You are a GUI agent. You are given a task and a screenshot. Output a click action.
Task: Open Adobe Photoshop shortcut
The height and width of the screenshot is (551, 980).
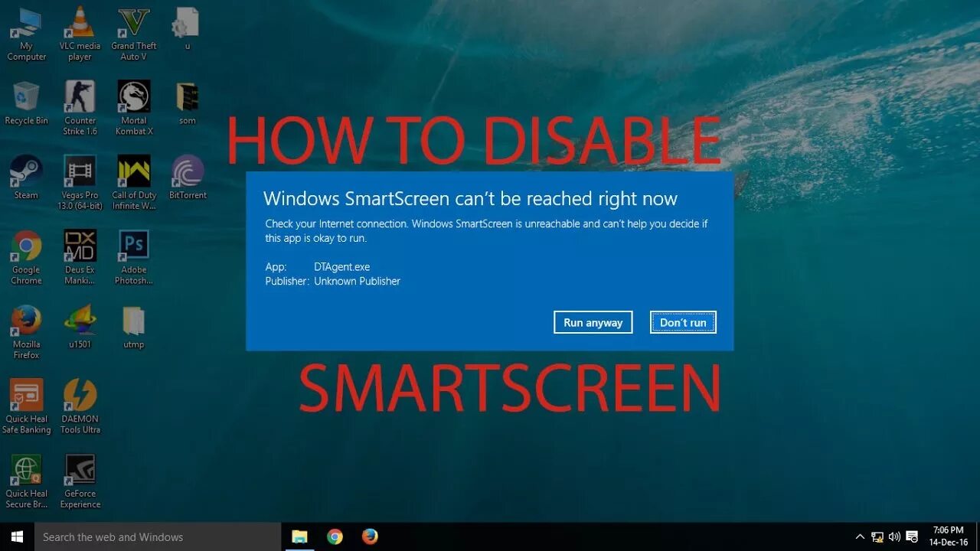(133, 258)
